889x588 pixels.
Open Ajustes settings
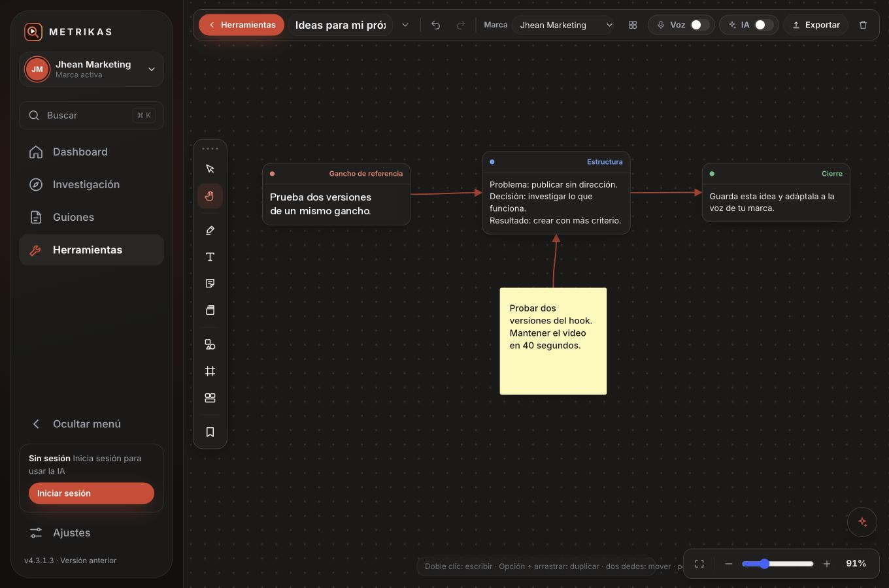tap(92, 532)
